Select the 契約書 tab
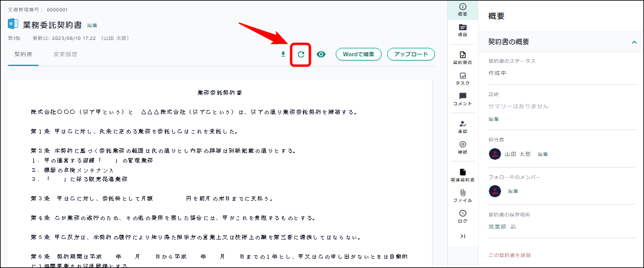Screen dimensions: 644x268 coord(24,54)
